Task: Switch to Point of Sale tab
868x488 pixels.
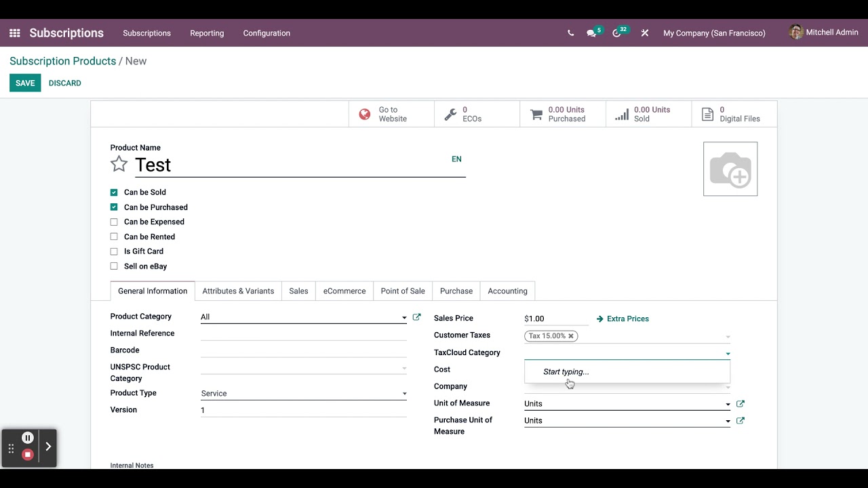Action: [x=403, y=291]
